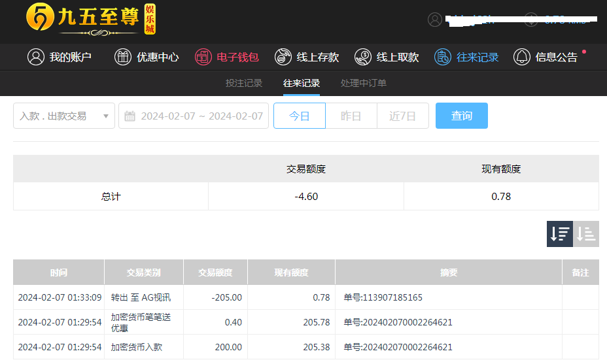
Task: Sort records ascending with gray sort icon
Action: tap(586, 234)
